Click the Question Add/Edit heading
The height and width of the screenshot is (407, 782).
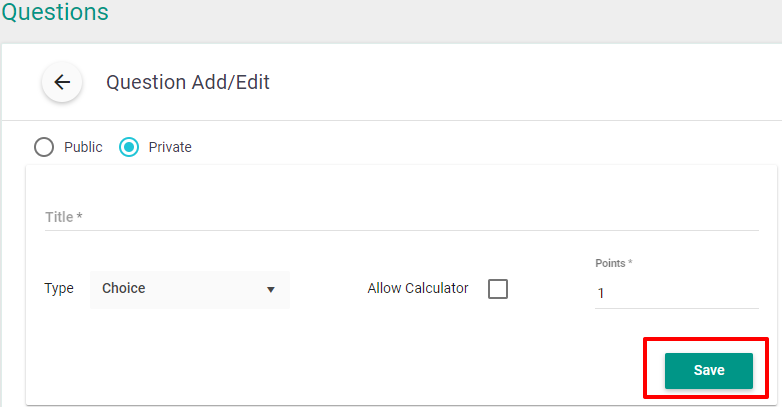188,82
